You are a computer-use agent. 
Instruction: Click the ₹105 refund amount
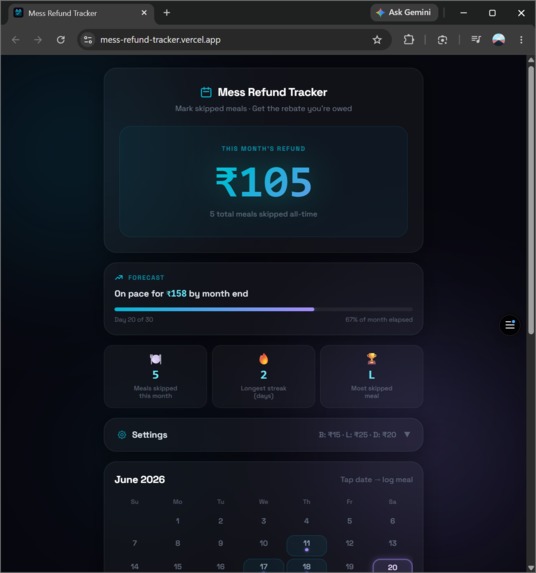263,182
